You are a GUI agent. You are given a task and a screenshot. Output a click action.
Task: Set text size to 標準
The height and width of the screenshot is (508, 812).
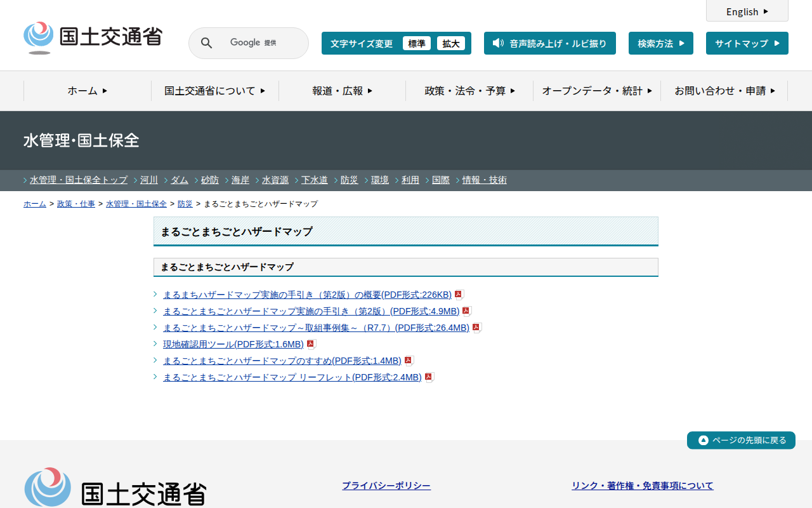click(x=416, y=43)
